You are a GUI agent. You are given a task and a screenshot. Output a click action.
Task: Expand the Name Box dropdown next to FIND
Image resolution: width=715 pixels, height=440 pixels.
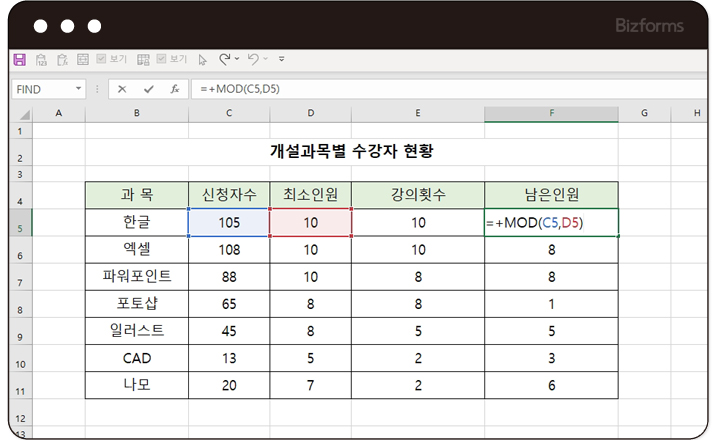point(78,88)
